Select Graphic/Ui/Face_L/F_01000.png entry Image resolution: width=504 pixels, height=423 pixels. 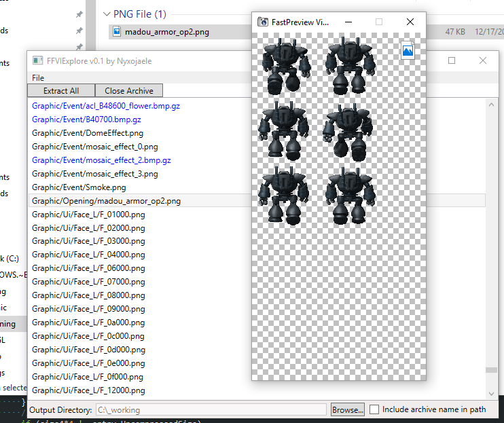(88, 215)
